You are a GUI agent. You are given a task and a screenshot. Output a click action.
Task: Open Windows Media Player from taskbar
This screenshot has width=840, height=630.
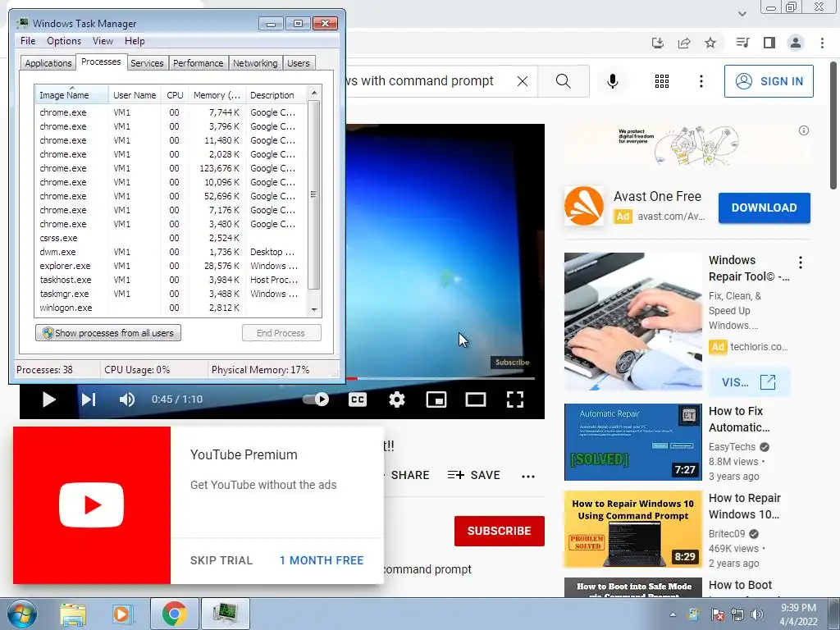pos(122,614)
